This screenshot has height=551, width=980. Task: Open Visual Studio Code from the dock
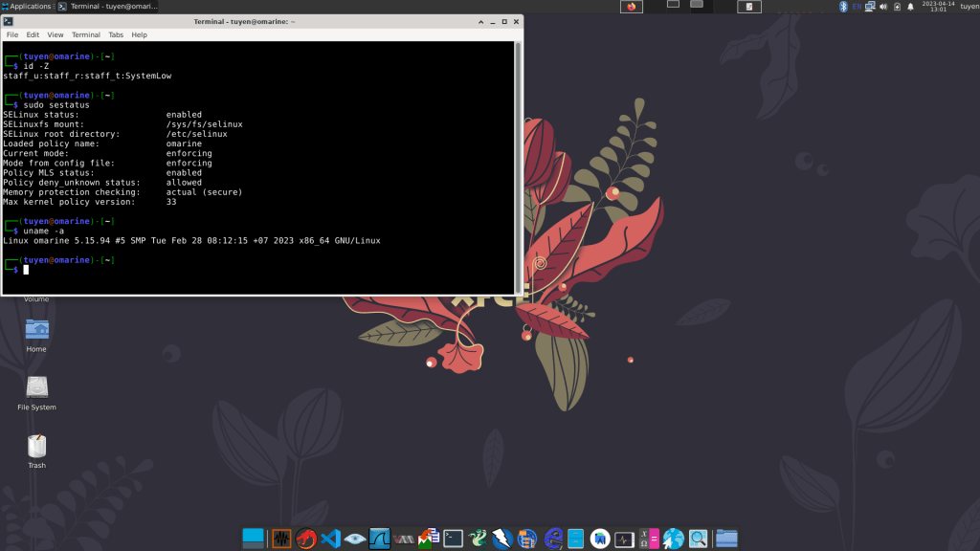pos(331,539)
